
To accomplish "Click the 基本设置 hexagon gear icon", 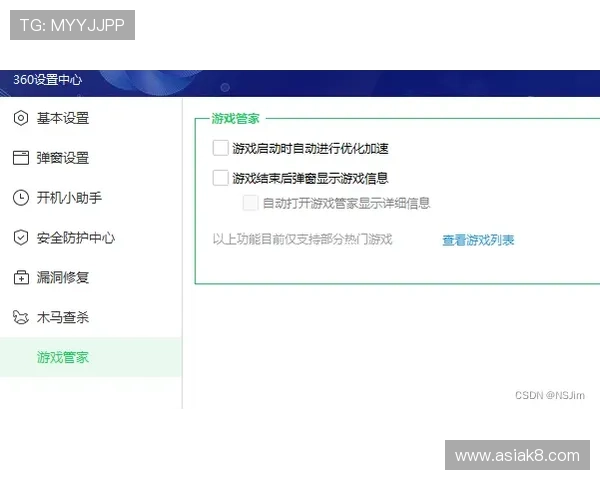I will (21, 118).
